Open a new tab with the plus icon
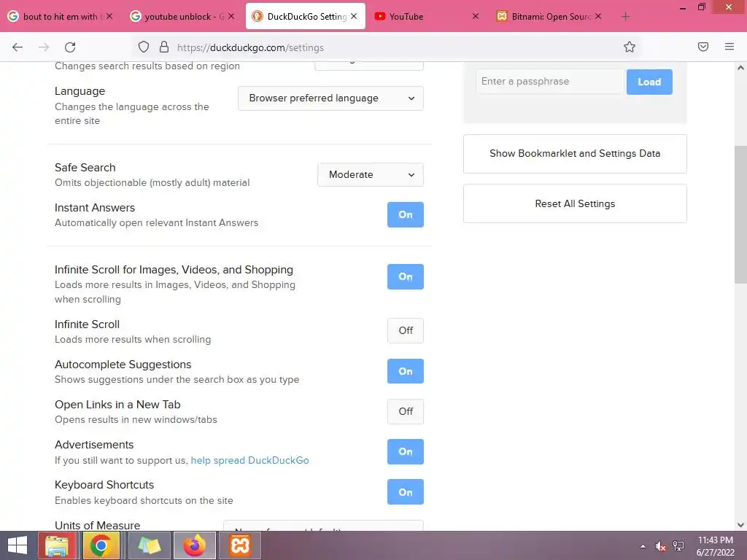The width and height of the screenshot is (747, 560). click(x=625, y=17)
